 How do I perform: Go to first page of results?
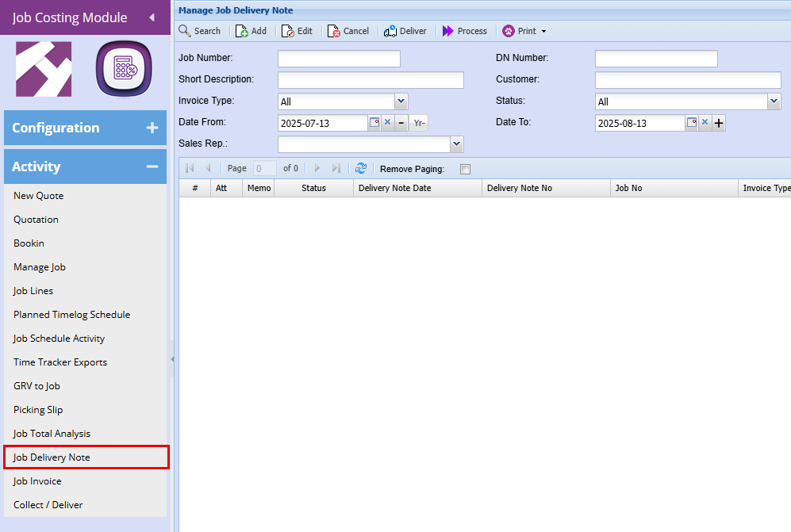[190, 168]
